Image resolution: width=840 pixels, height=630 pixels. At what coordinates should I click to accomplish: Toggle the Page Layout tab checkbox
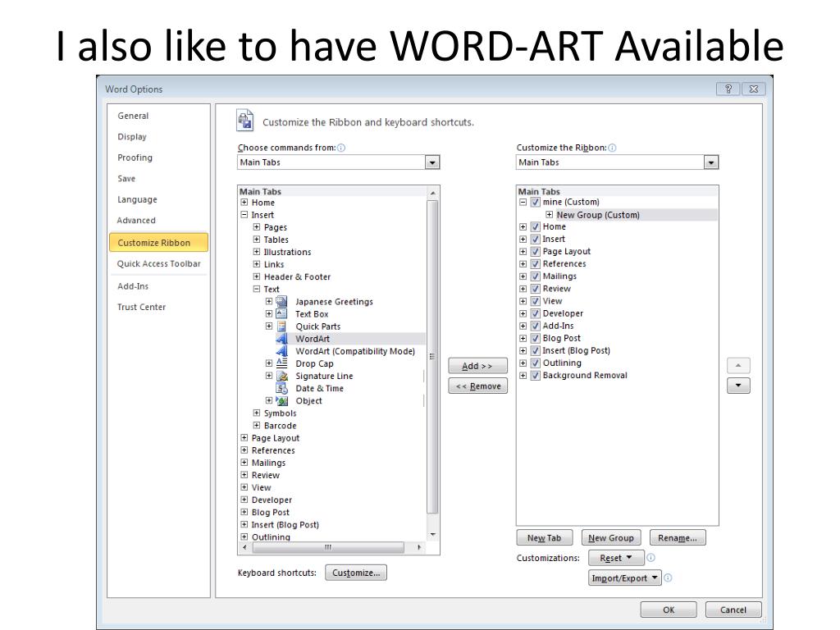(x=535, y=251)
